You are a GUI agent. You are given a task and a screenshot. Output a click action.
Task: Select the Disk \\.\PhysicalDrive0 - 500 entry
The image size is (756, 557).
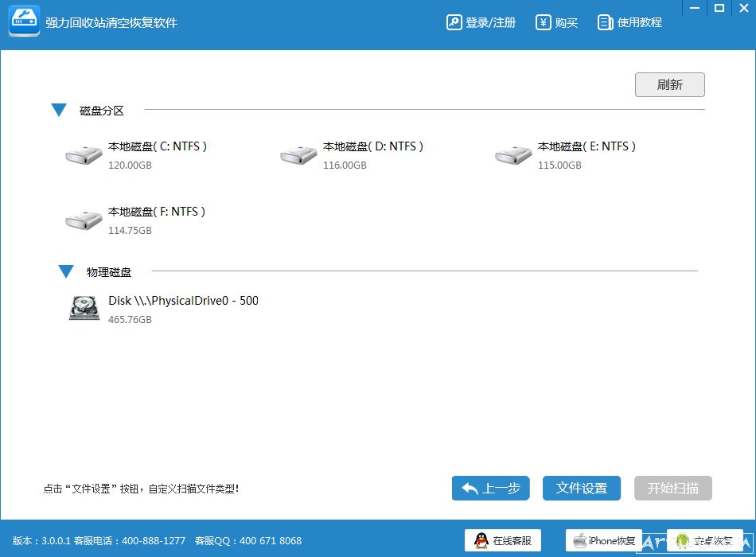(x=183, y=301)
